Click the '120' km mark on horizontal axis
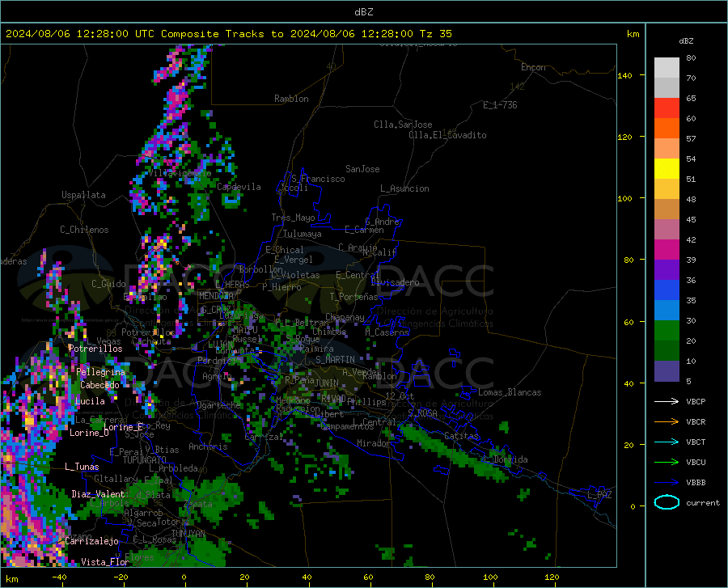This screenshot has width=728, height=588. (x=552, y=577)
